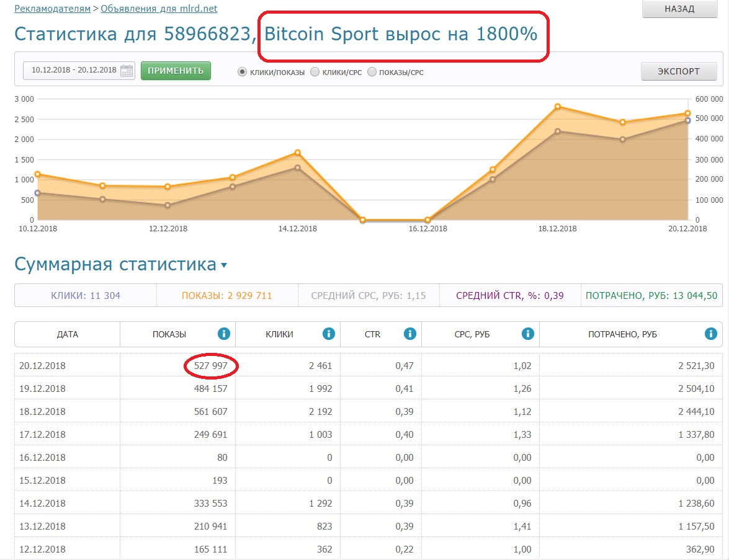Click the clicks value 2 461
Image resolution: width=729 pixels, height=560 pixels.
pos(321,366)
